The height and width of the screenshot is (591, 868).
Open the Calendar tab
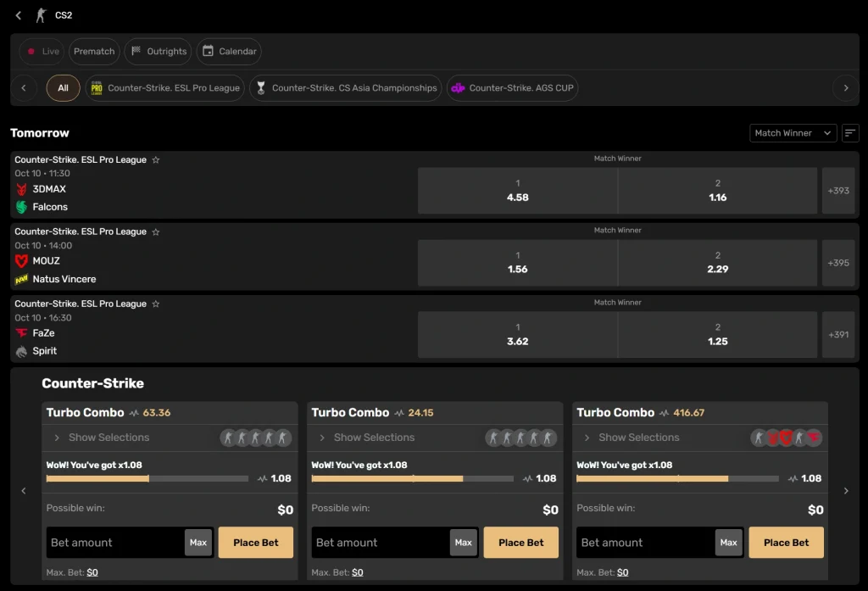tap(229, 52)
